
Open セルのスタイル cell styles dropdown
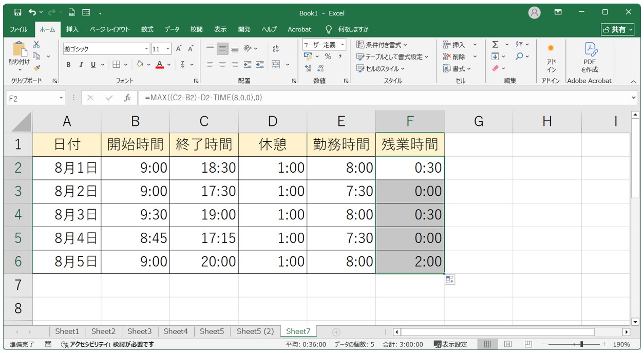[381, 68]
